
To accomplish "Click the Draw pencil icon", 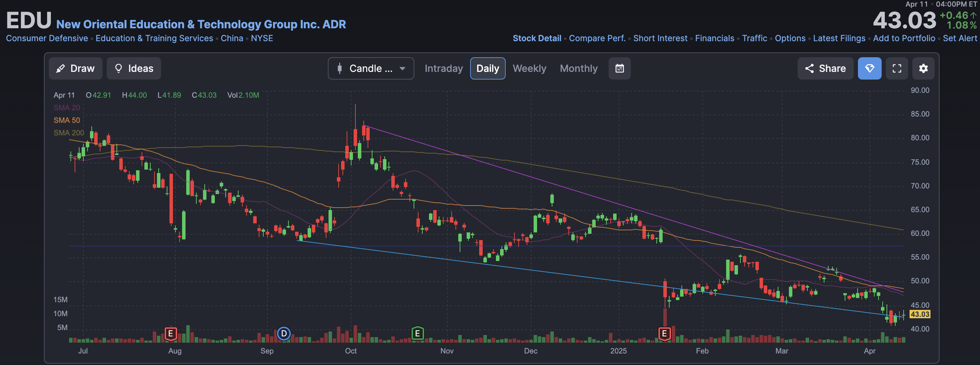I will [x=60, y=68].
